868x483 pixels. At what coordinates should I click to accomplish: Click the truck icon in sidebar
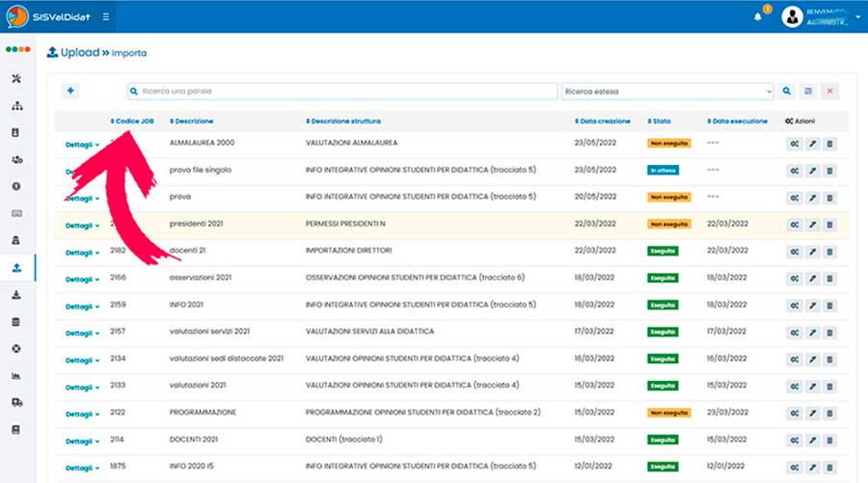(15, 402)
